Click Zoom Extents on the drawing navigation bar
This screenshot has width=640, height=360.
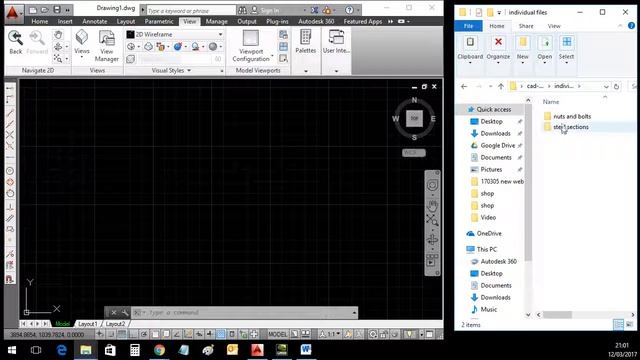(x=432, y=220)
